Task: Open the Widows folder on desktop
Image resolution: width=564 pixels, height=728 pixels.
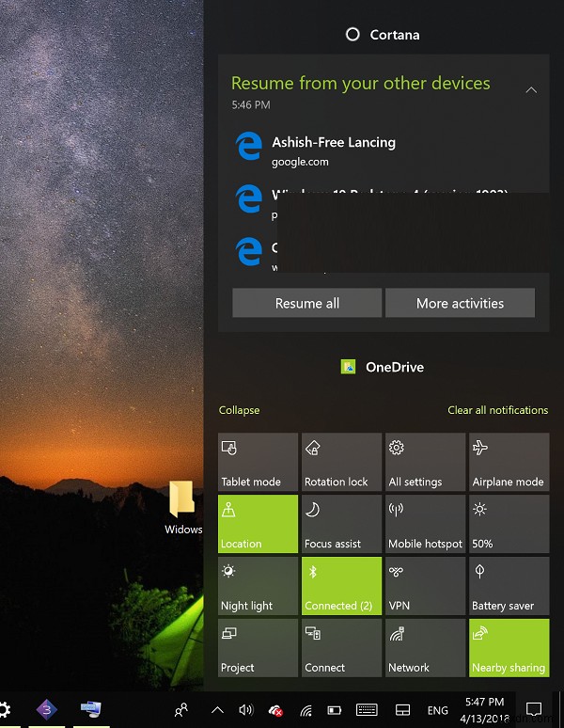Action: point(182,508)
